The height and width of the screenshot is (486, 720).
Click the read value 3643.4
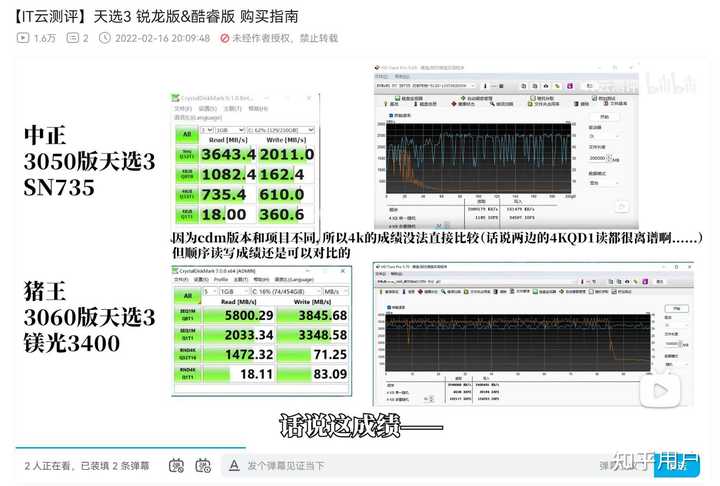coord(228,154)
